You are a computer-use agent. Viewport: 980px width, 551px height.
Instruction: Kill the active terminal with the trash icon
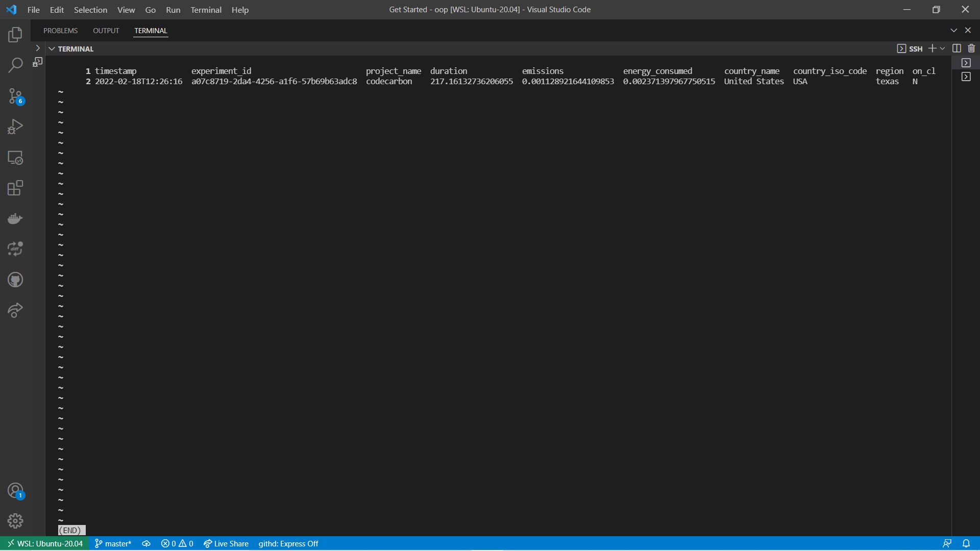click(971, 48)
